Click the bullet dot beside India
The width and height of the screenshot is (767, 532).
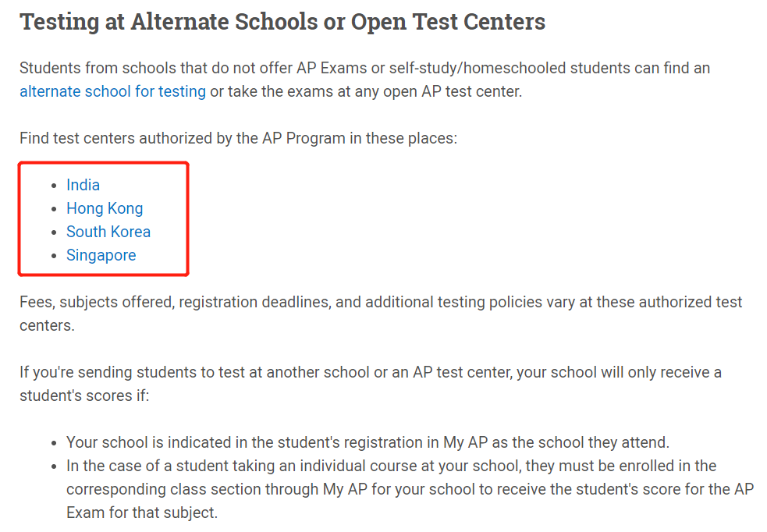click(54, 186)
